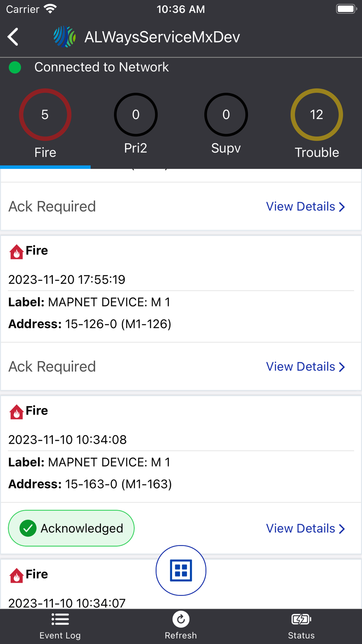Tap the green network status indicator
The height and width of the screenshot is (644, 362).
click(x=15, y=67)
